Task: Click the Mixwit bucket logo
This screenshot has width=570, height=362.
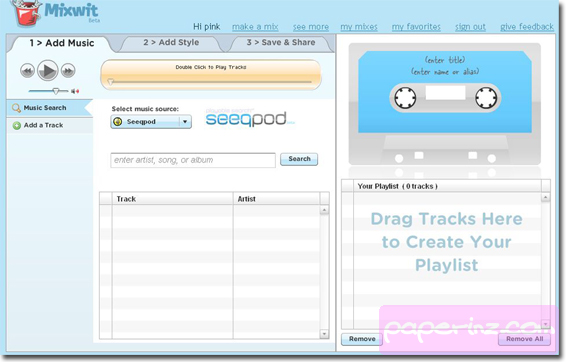Action: point(25,14)
